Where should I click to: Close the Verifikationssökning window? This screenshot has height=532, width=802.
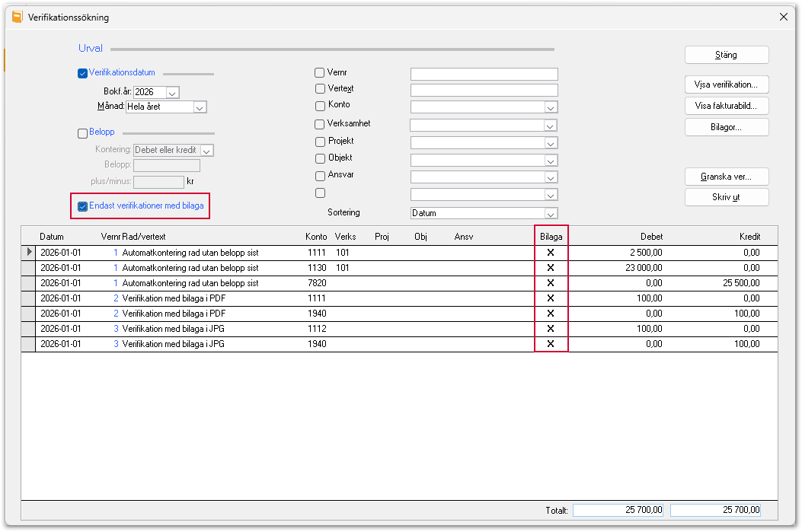click(783, 17)
